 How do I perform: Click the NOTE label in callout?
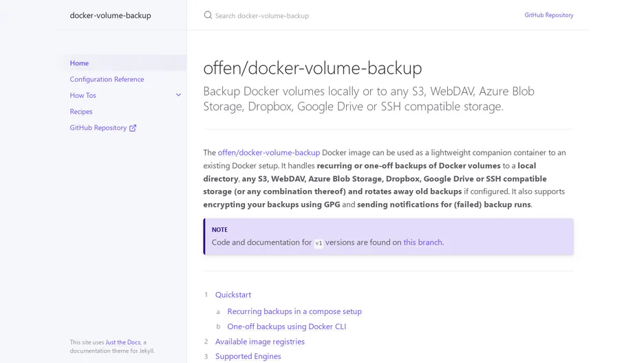click(219, 230)
